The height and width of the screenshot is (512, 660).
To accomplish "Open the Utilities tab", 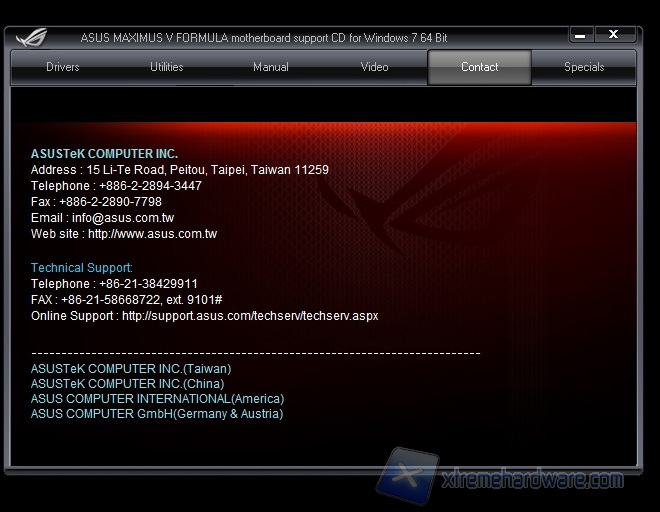I will [166, 67].
